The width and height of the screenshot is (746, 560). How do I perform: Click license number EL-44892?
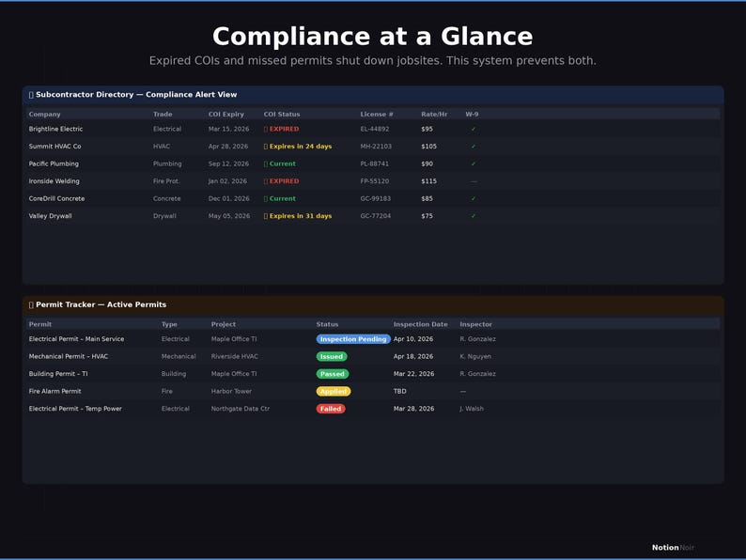[x=375, y=129]
